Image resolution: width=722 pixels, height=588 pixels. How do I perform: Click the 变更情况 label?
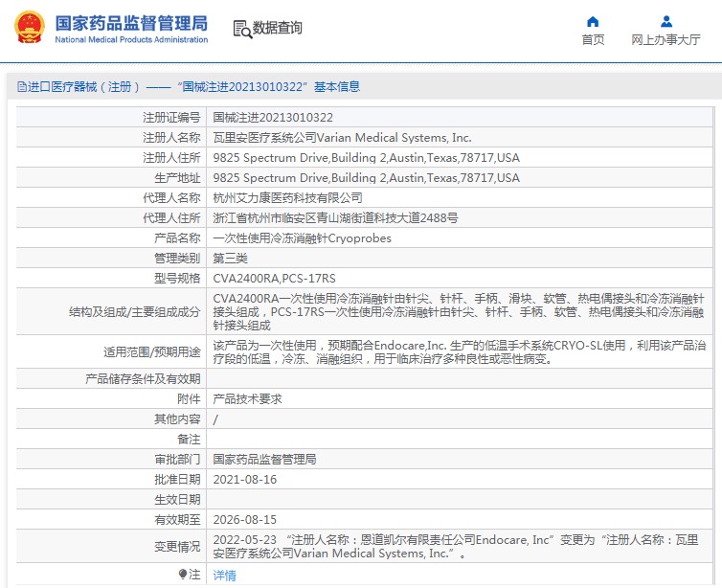point(177,546)
